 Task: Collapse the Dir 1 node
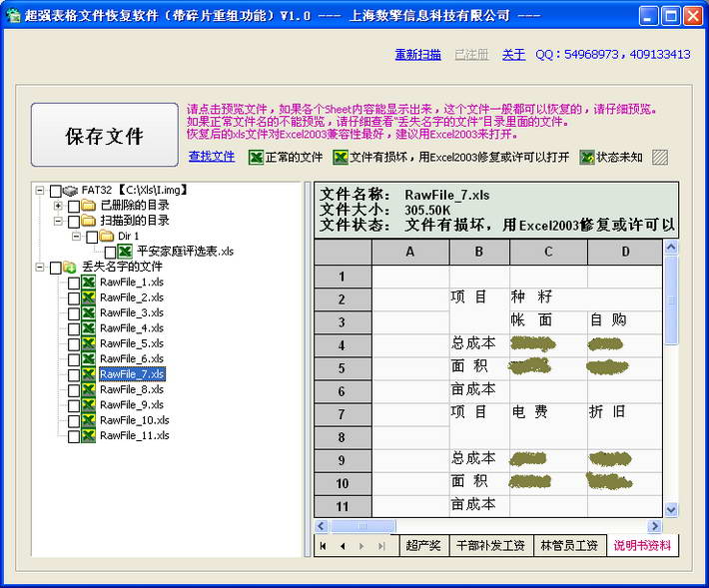pyautogui.click(x=77, y=236)
